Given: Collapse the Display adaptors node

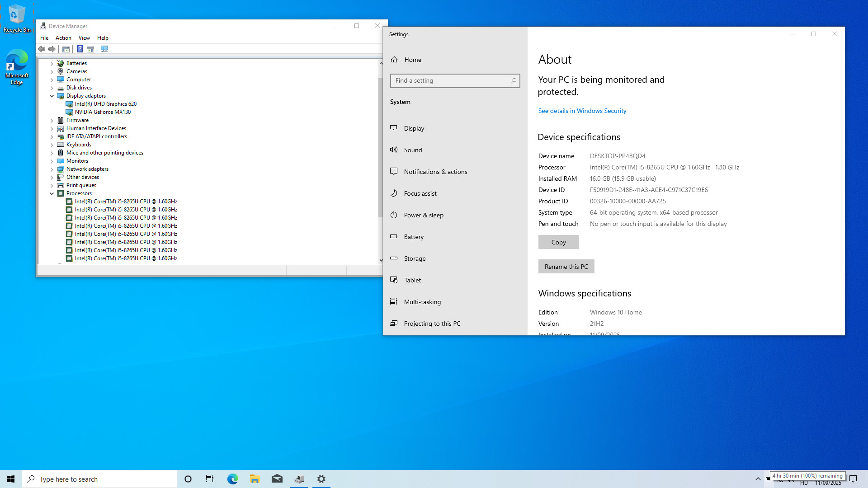Looking at the screenshot, I should [x=52, y=96].
